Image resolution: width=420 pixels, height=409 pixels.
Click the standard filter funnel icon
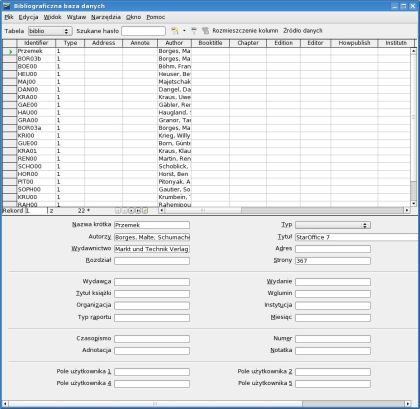point(194,31)
